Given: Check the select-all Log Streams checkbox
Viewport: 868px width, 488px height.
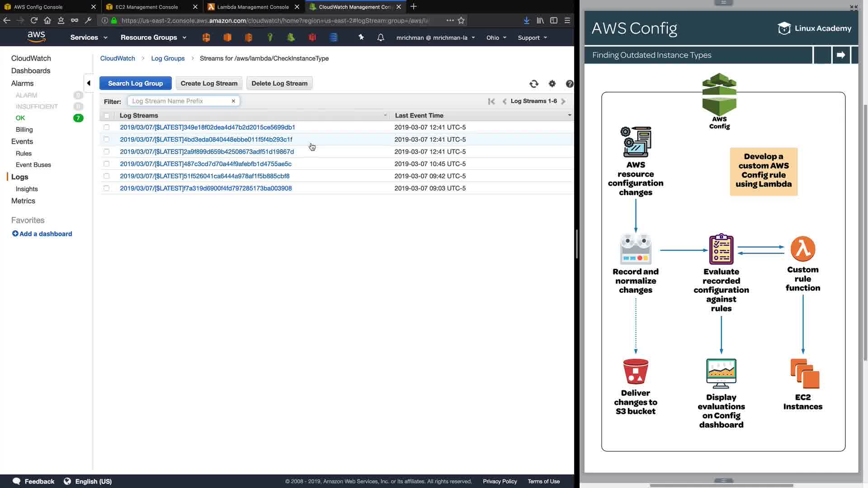Looking at the screenshot, I should 107,116.
